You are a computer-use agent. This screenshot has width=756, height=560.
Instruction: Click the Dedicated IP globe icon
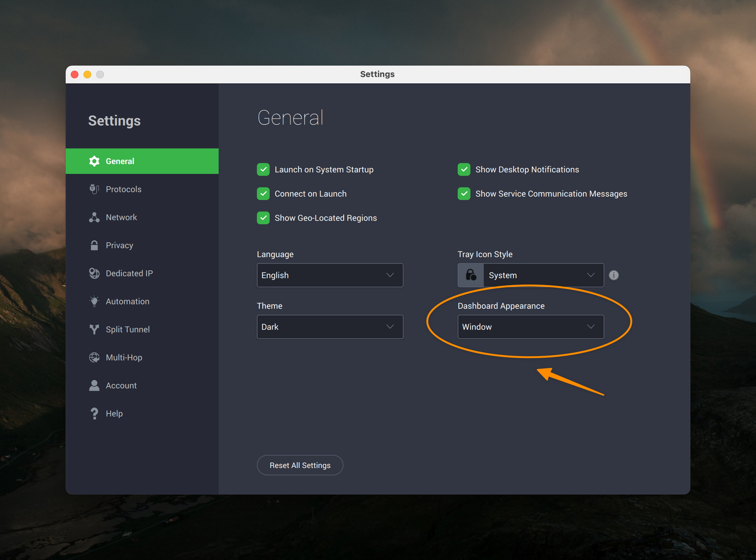pos(94,273)
